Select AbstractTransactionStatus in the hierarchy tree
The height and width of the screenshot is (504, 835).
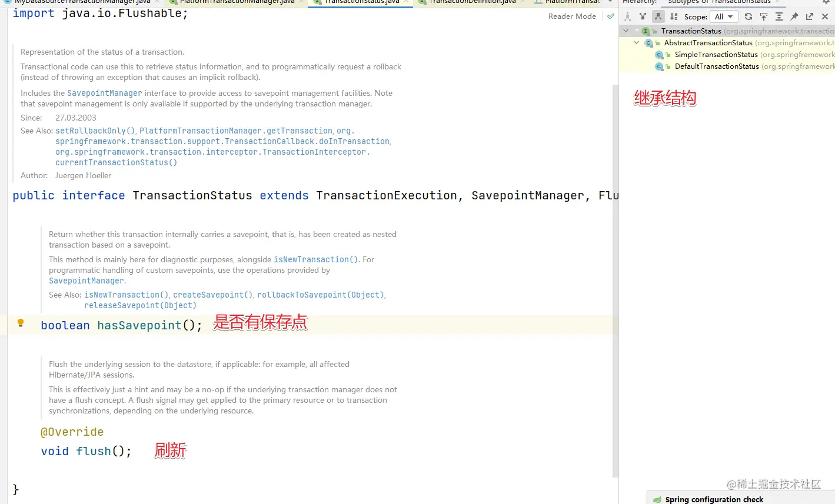pos(708,43)
